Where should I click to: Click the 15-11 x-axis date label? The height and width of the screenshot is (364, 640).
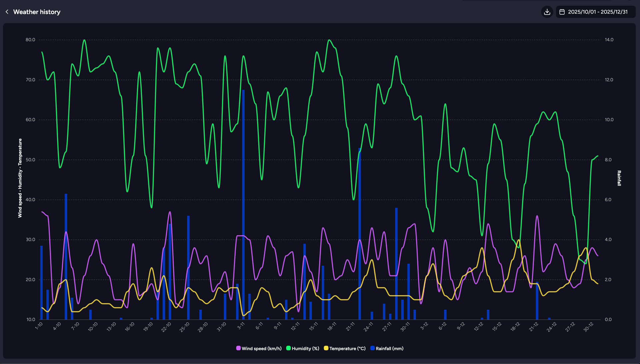[x=313, y=326]
